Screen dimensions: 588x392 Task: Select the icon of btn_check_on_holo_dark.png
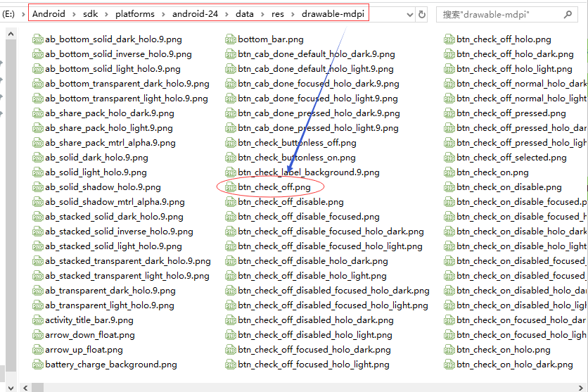[x=449, y=365]
